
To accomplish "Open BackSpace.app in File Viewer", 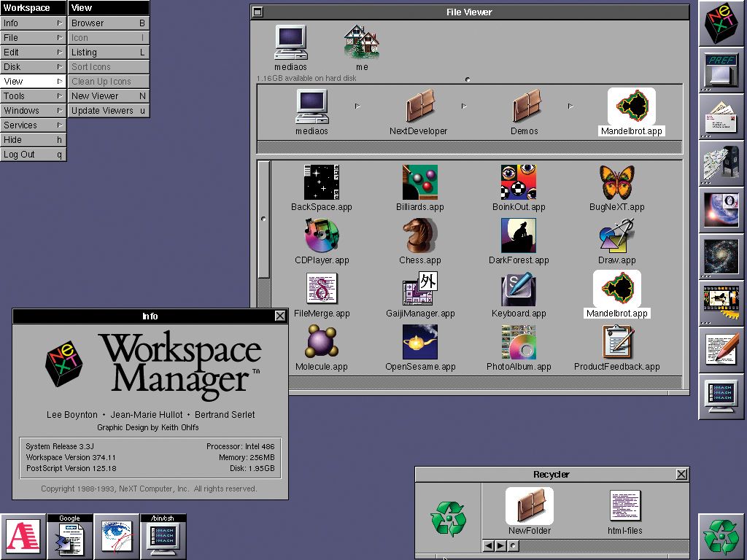I will 322,182.
